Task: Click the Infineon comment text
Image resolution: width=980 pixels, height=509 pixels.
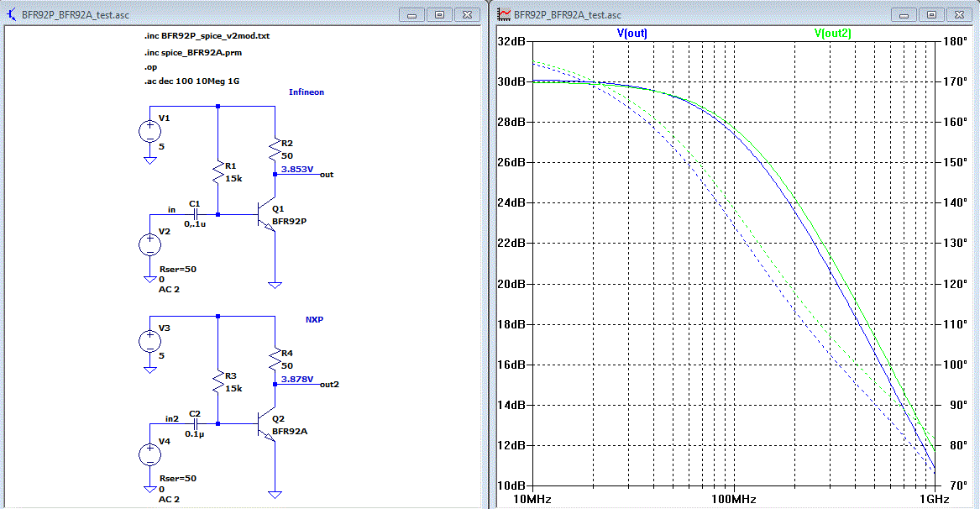Action: (307, 92)
